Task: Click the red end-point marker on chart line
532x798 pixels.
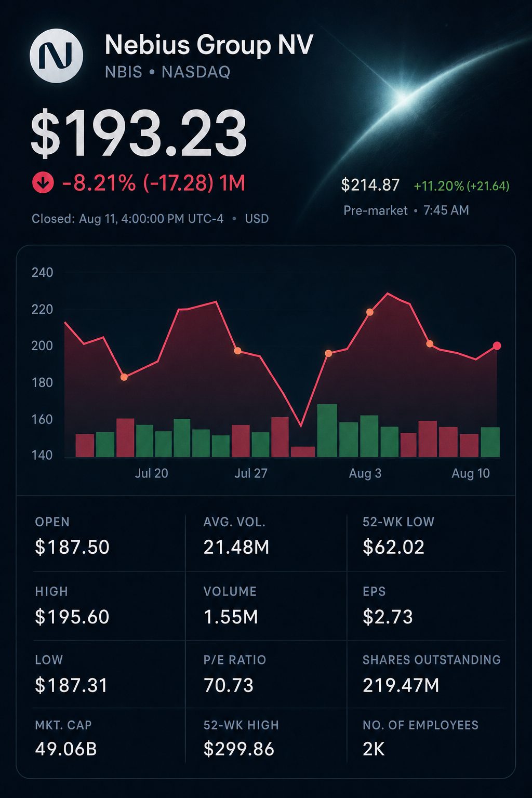Action: click(x=497, y=346)
